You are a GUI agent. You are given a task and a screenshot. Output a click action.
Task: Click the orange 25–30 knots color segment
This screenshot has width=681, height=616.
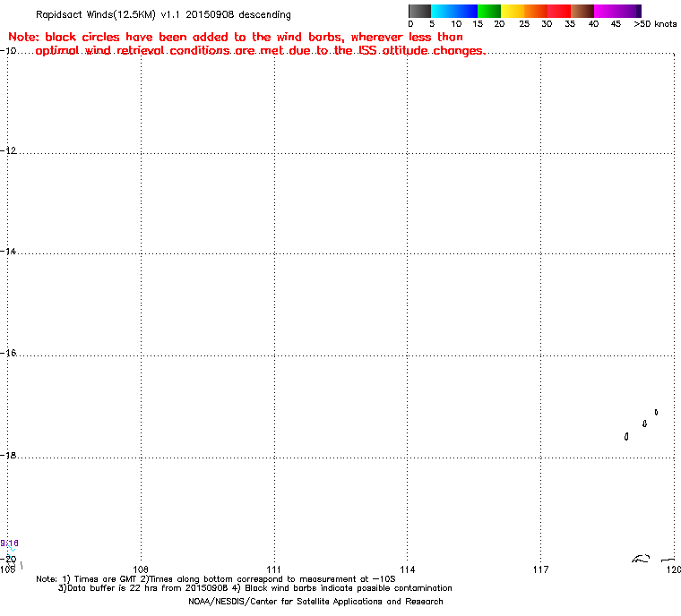click(x=536, y=11)
